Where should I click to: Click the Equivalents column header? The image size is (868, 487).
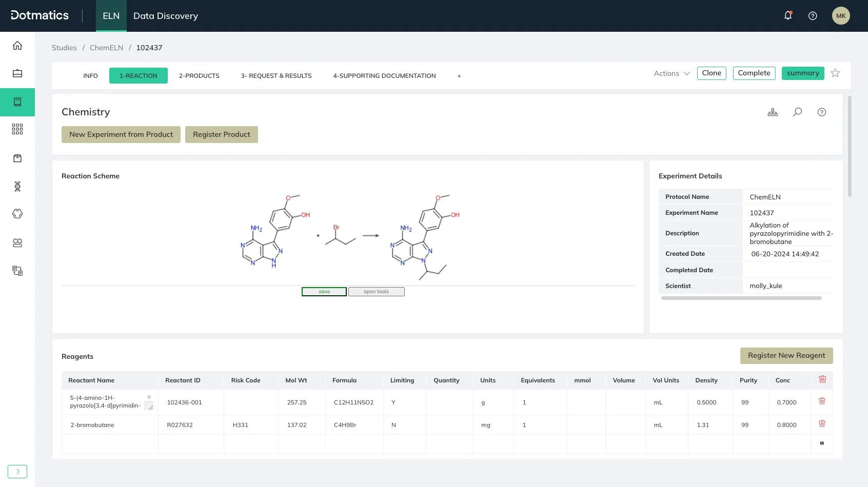coord(538,380)
